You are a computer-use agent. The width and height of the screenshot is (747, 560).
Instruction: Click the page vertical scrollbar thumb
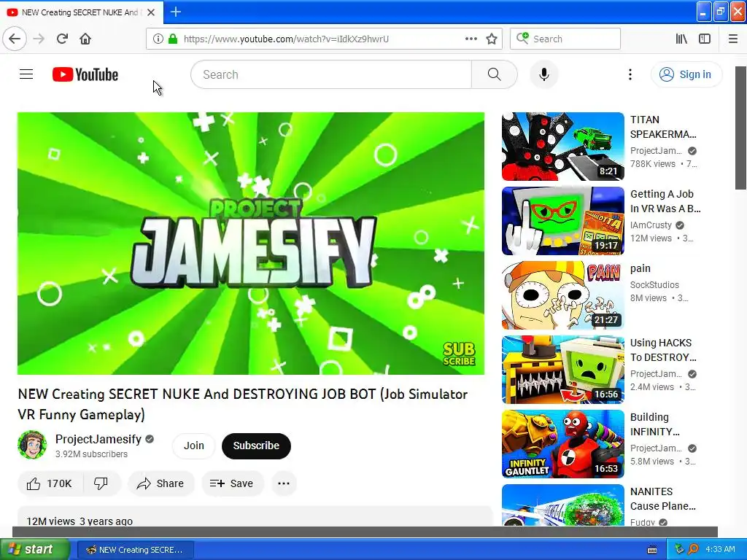pos(740,128)
